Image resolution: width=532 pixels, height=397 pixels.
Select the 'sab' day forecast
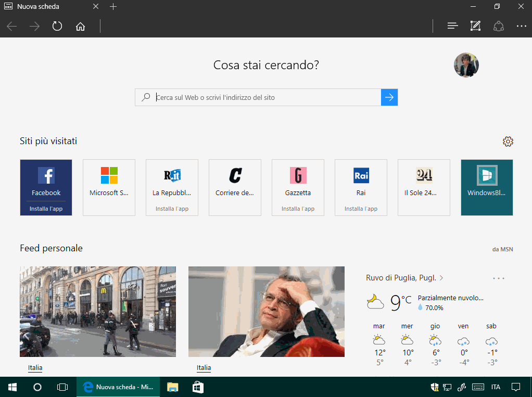[x=491, y=344]
